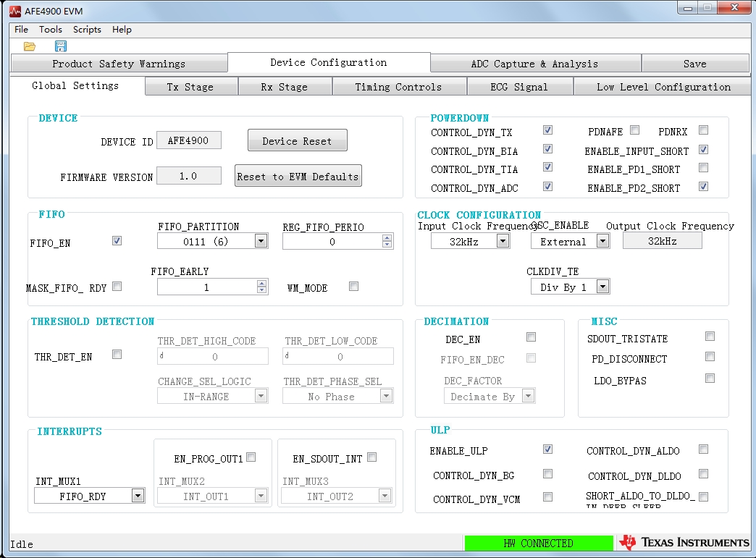Screen dimensions: 756x558
Task: Increment REG_FIFO_PERIO spinner up arrow
Action: pyautogui.click(x=387, y=237)
